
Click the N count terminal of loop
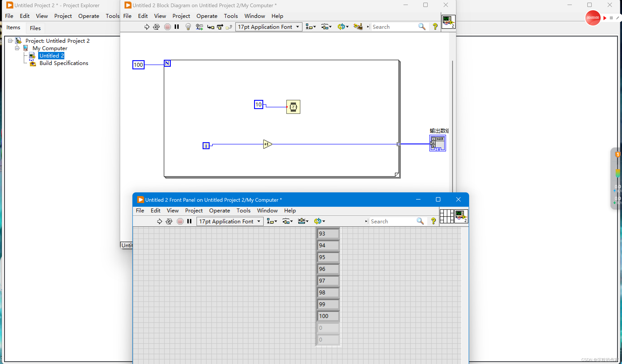[167, 63]
